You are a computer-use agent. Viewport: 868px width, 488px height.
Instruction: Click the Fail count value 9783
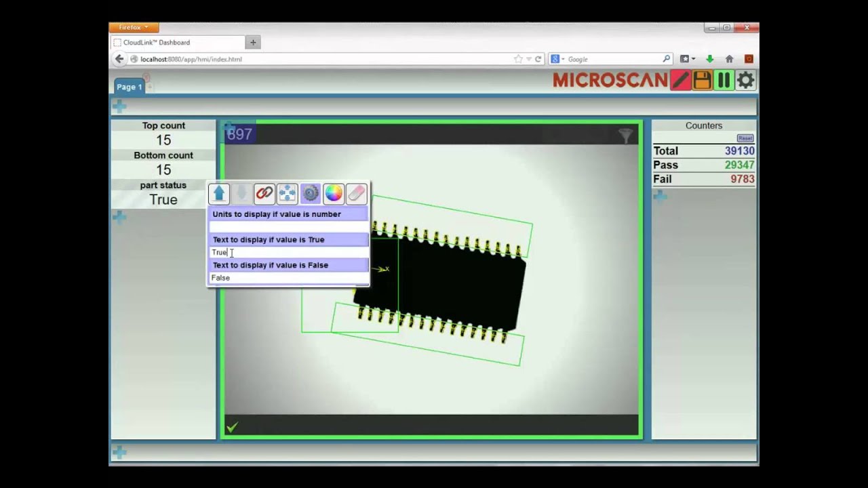tap(742, 180)
